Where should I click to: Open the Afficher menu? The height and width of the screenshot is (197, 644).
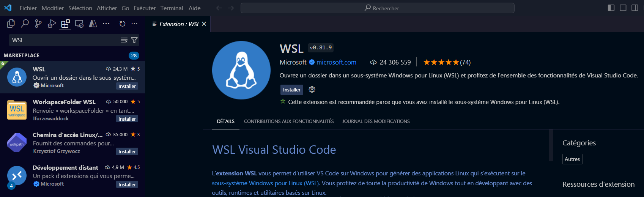[x=107, y=8]
